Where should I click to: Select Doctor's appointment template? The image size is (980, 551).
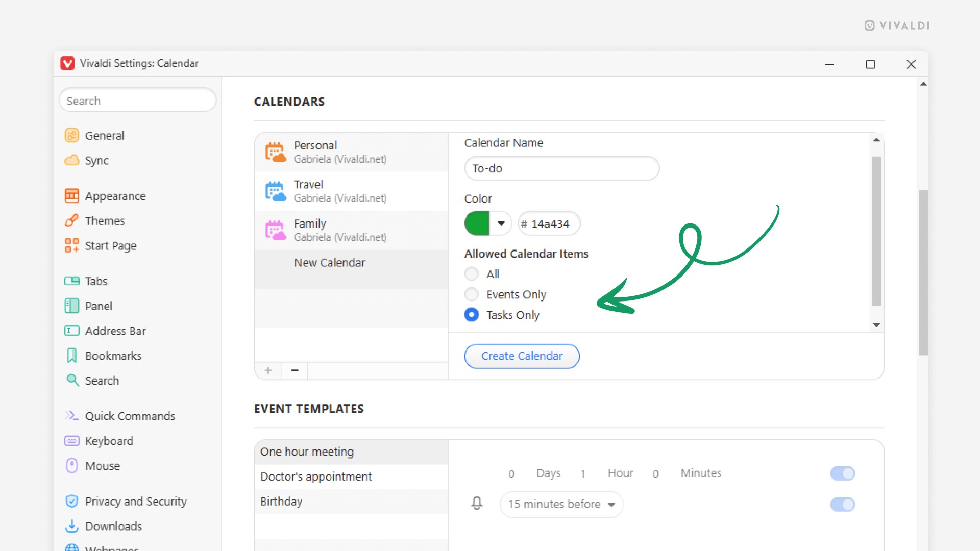[351, 477]
